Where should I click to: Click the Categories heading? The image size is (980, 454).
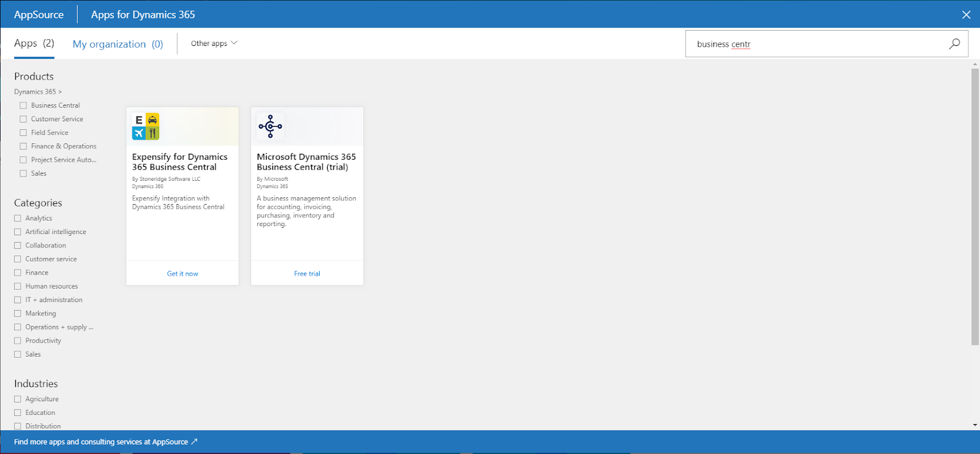coord(38,203)
